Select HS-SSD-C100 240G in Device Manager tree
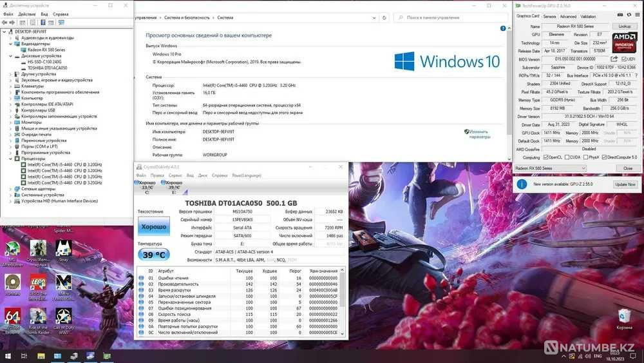The width and height of the screenshot is (644, 363). click(44, 62)
